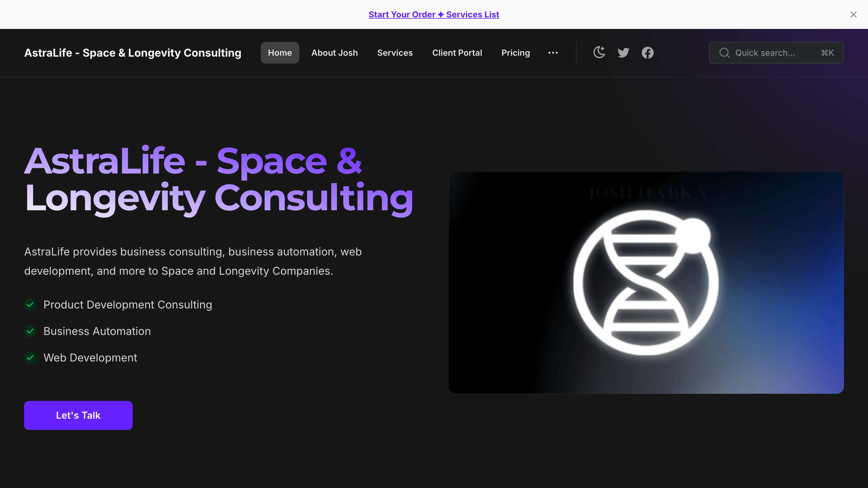Click the DNA logo hero image

[x=646, y=282]
